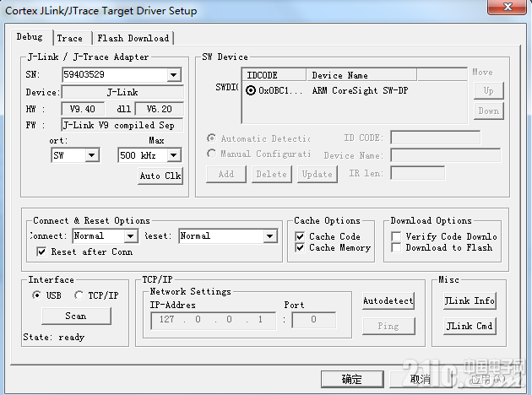532x395 pixels.
Task: Switch to the Debug tab
Action: coord(30,36)
